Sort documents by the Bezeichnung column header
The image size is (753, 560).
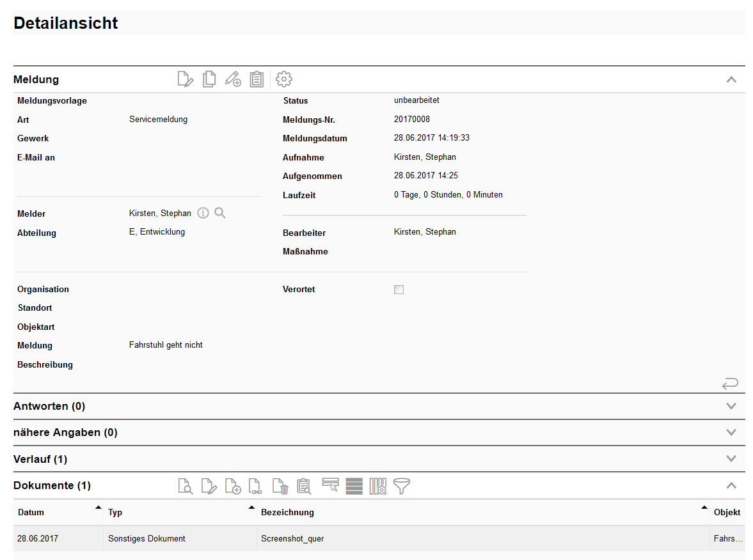[x=287, y=513]
